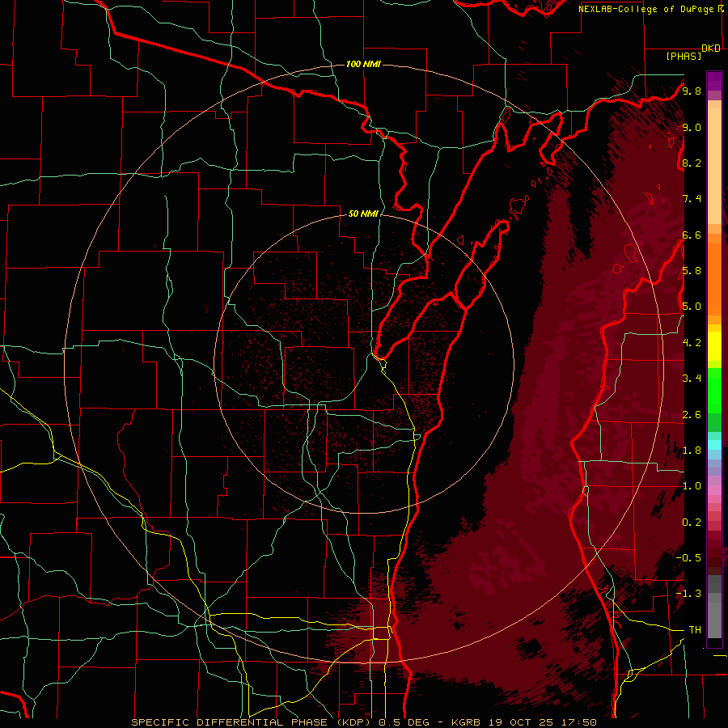Click the 1.0 value on the scale
Viewport: 728px width, 728px height.
click(692, 486)
